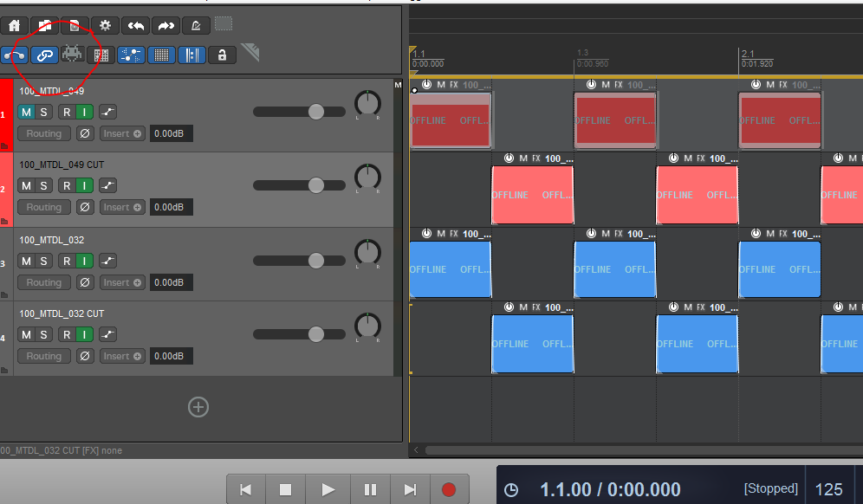Click the 1.1.00 / 0:00.000 time display
Image resolution: width=863 pixels, height=504 pixels.
click(610, 489)
